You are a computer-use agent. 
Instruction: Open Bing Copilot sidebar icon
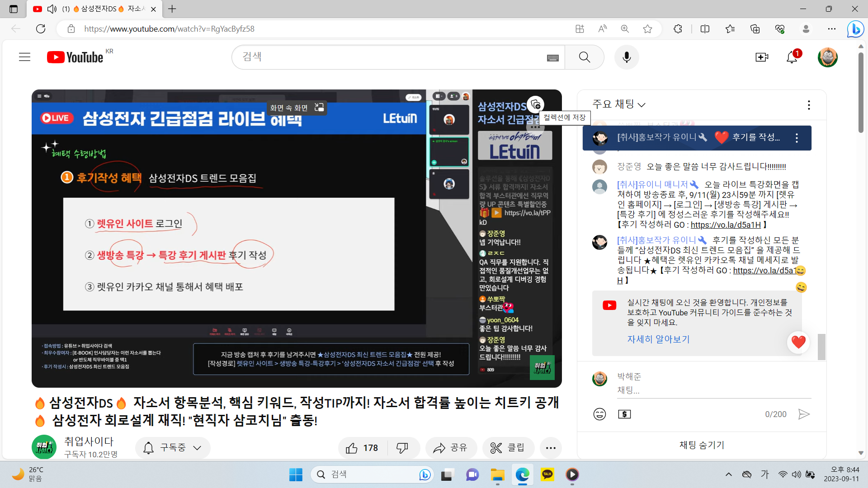click(x=855, y=29)
